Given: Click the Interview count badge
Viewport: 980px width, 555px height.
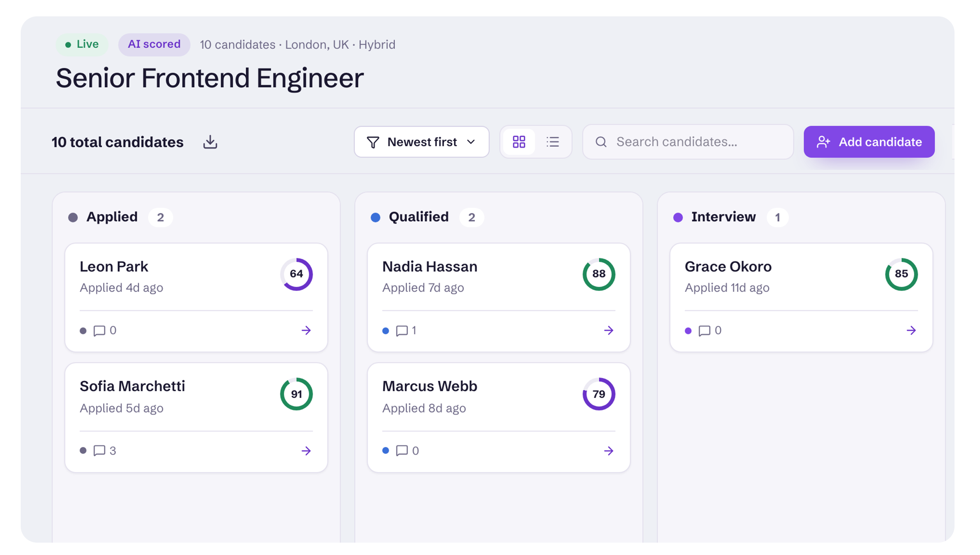Looking at the screenshot, I should tap(778, 217).
